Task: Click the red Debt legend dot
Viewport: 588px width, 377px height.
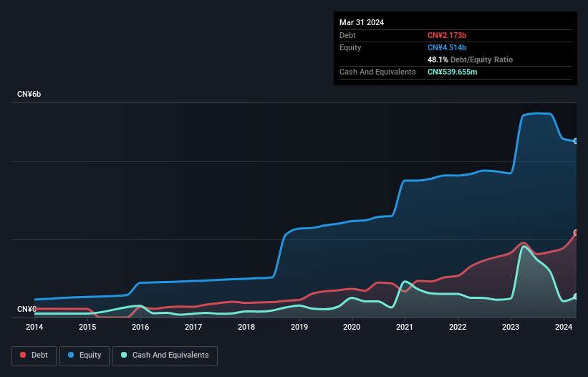Action: (23, 355)
